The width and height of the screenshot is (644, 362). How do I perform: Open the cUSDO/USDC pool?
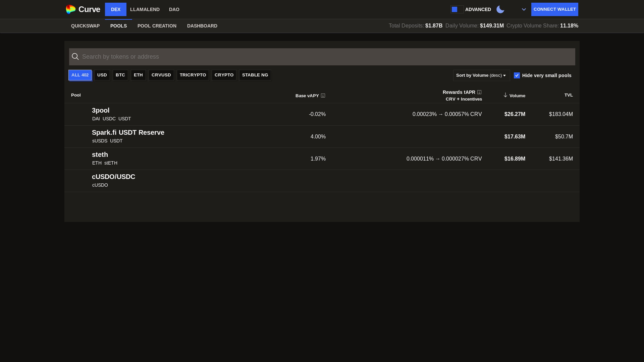(x=322, y=181)
